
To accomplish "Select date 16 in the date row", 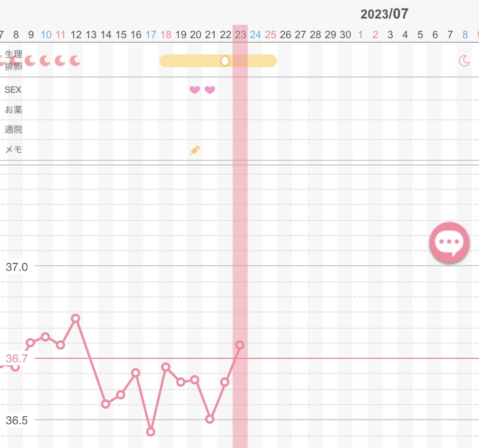I will pyautogui.click(x=136, y=35).
